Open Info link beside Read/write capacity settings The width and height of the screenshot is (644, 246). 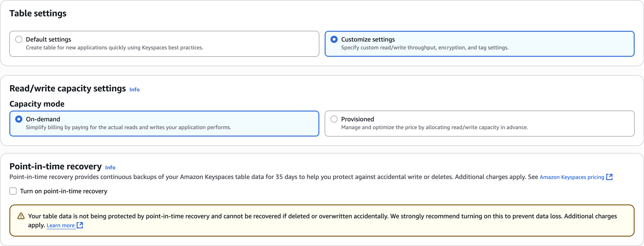134,90
